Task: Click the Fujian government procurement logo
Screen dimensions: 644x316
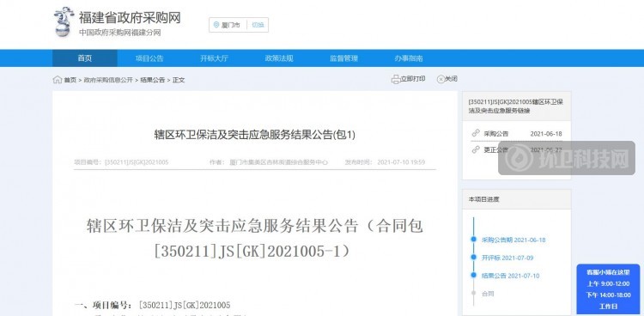Action: pyautogui.click(x=64, y=22)
